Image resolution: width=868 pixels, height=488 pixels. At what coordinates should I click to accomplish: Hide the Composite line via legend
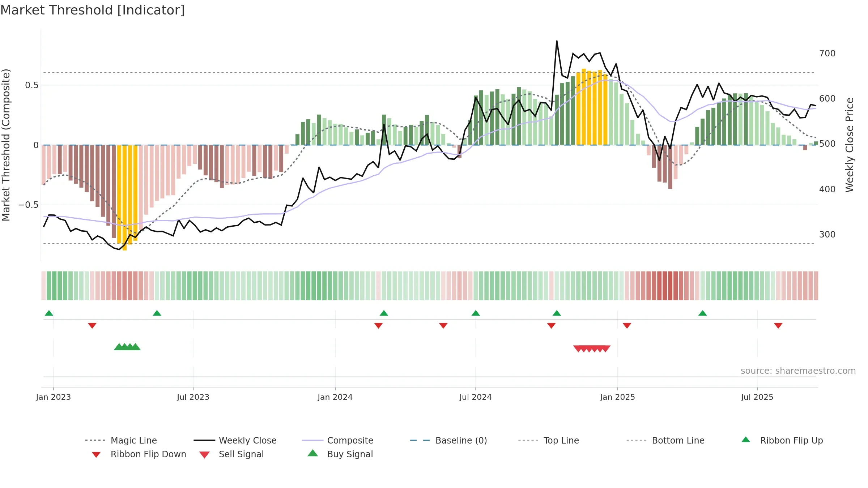point(337,440)
